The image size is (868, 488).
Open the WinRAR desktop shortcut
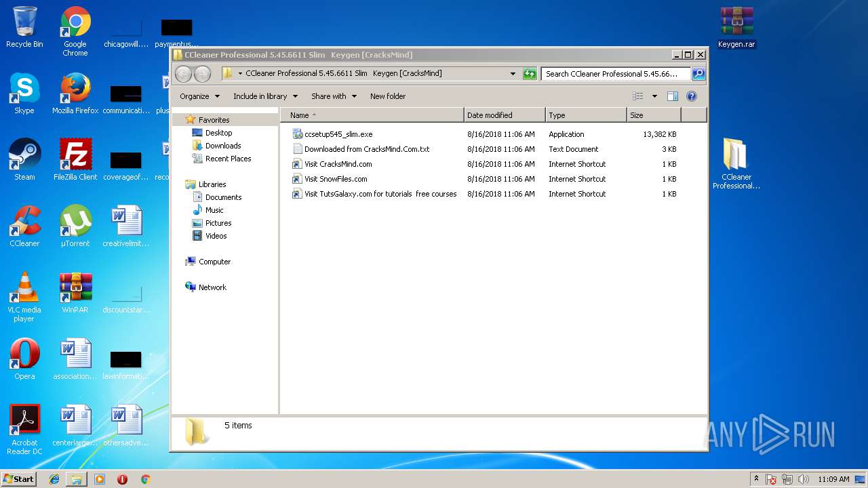[x=75, y=293]
